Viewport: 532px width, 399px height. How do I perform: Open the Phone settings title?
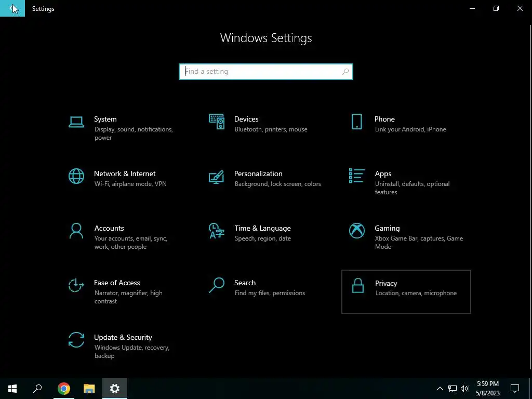click(384, 119)
